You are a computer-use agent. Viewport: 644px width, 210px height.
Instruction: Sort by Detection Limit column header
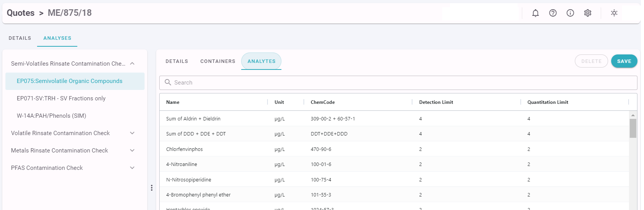436,102
